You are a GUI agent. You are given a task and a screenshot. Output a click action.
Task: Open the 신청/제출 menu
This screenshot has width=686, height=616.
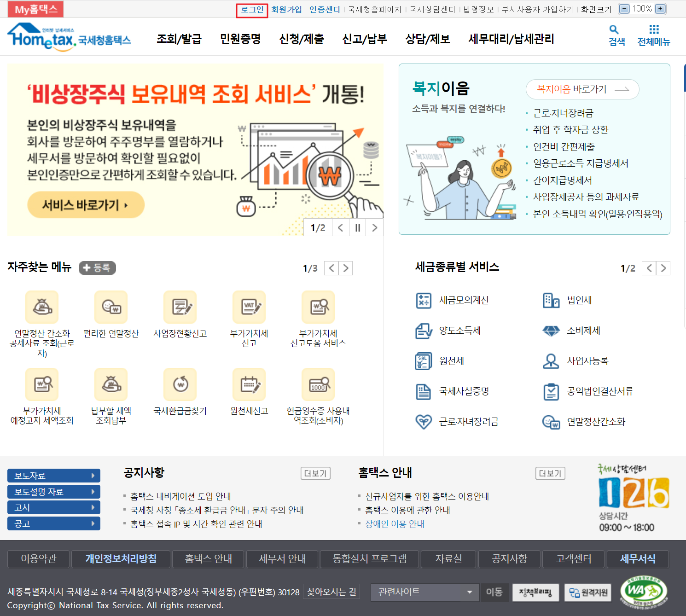point(302,39)
